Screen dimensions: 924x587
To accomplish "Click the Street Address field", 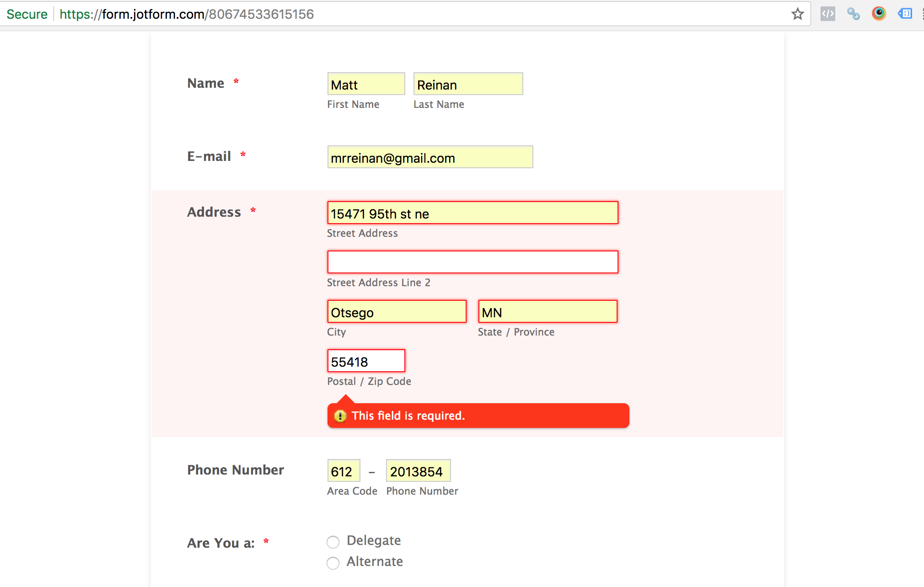I will coord(472,213).
